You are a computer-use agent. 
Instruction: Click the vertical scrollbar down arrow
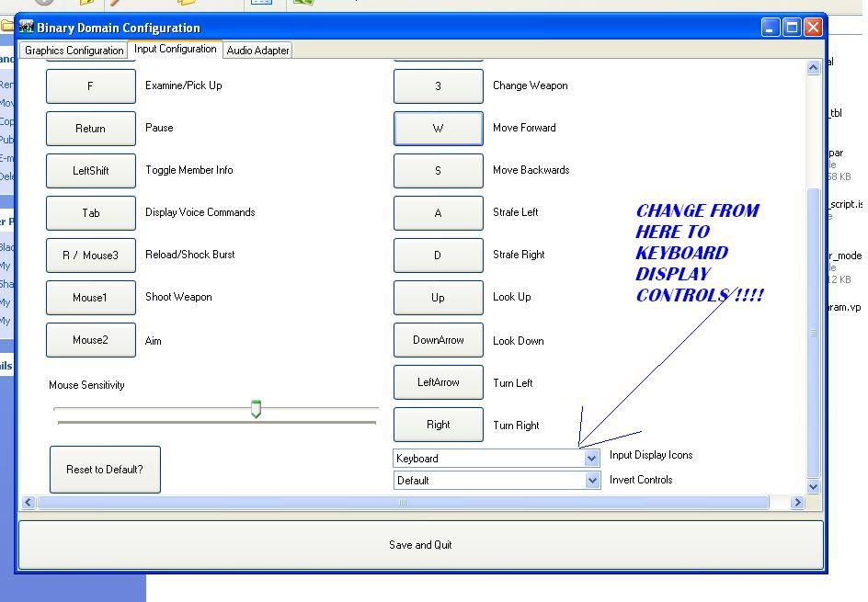point(813,487)
